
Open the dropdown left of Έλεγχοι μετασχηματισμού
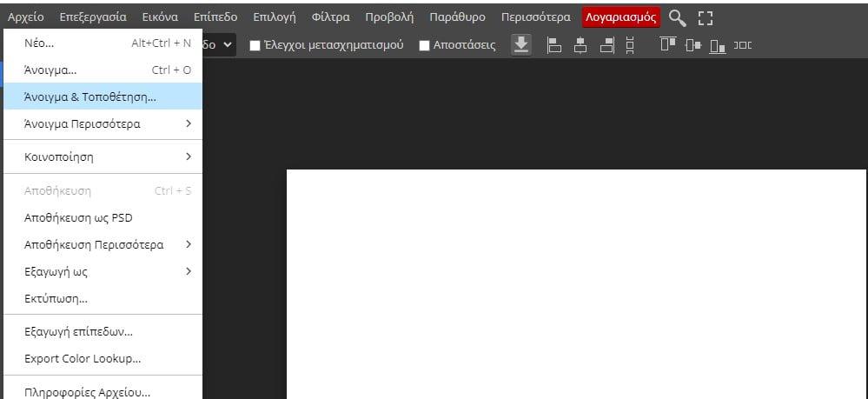[x=219, y=45]
